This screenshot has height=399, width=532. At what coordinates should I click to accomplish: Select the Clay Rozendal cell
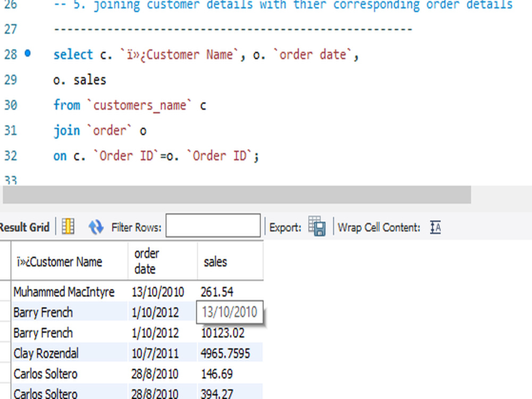pos(70,354)
